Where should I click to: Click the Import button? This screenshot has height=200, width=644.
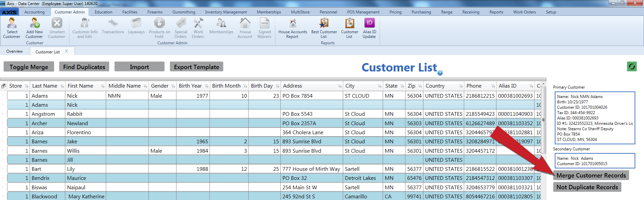[x=140, y=67]
